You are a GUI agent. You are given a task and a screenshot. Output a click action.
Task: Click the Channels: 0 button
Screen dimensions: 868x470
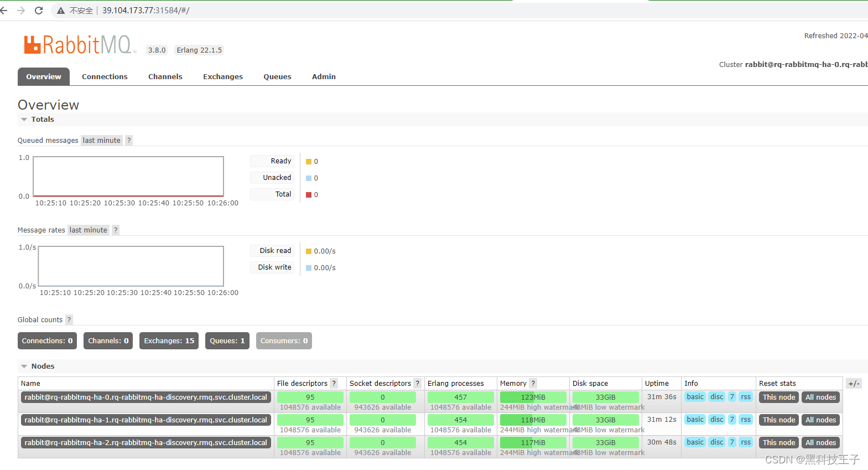click(108, 341)
